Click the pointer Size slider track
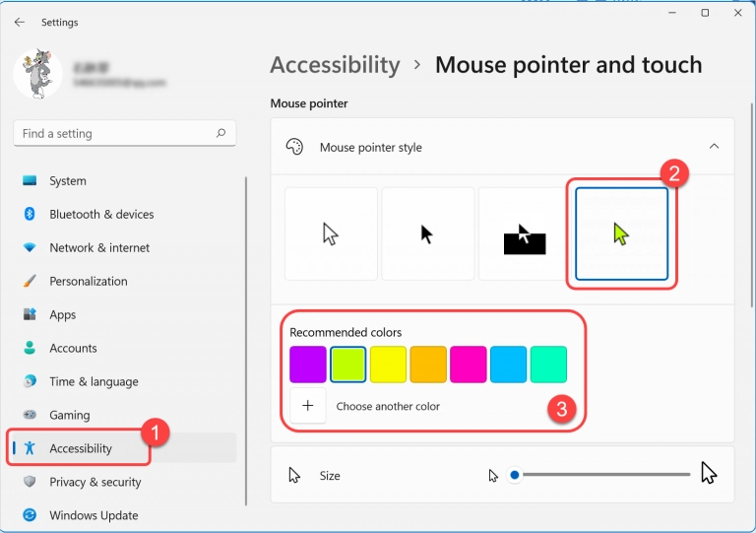 [x=602, y=475]
